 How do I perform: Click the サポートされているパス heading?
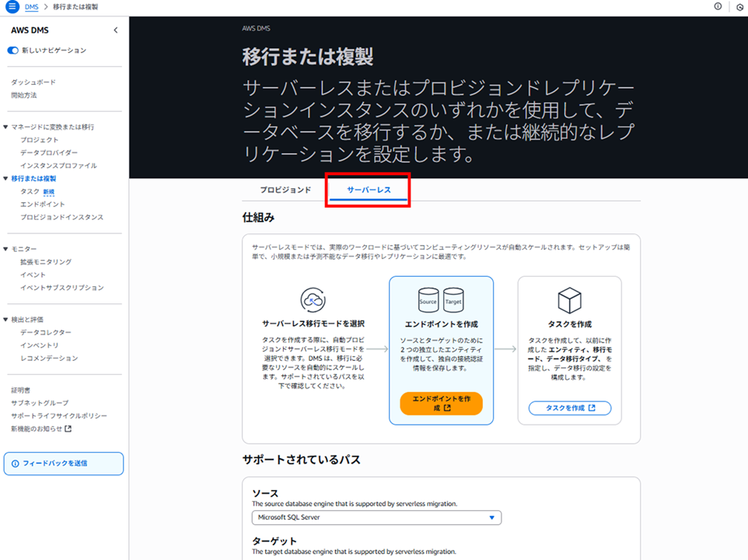302,460
